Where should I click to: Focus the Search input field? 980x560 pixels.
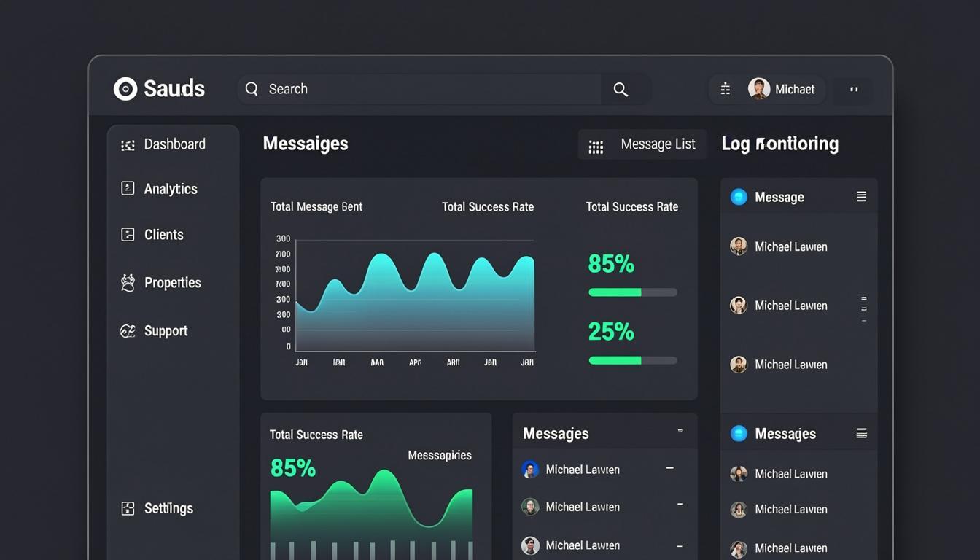(x=419, y=89)
